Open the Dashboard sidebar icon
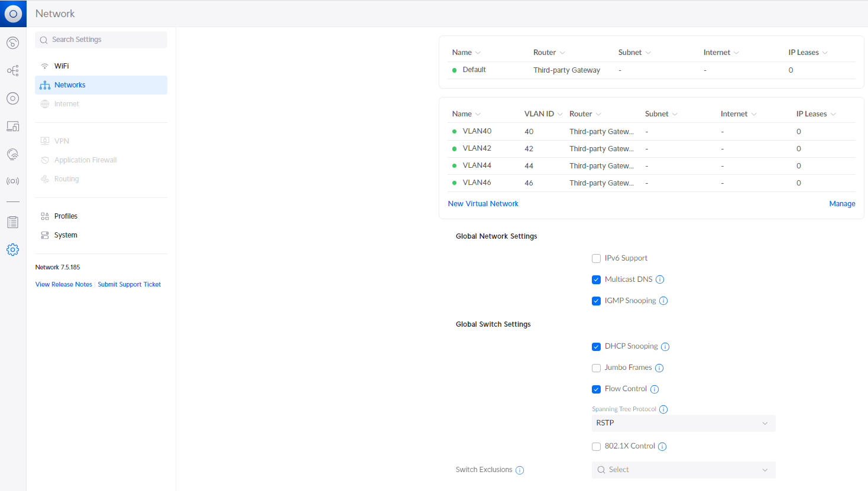868x491 pixels. pos(13,43)
